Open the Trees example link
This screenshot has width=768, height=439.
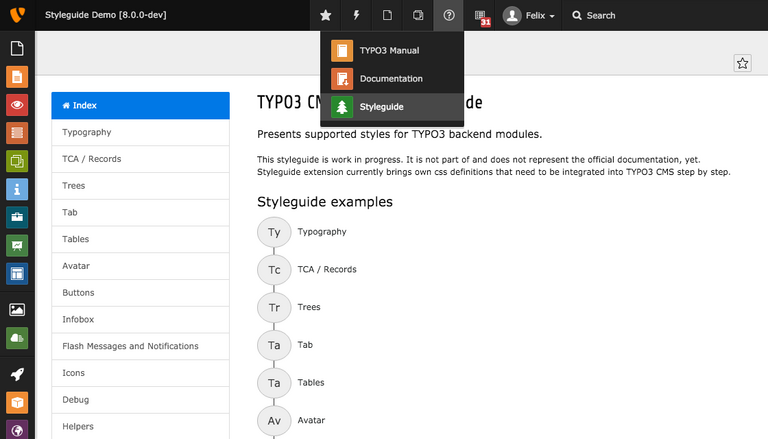click(309, 307)
